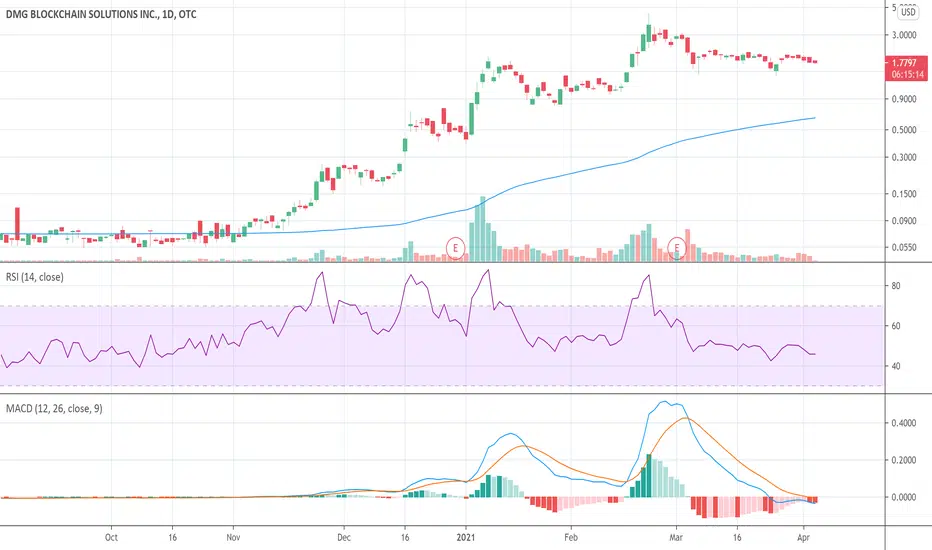The width and height of the screenshot is (932, 550).
Task: Click the 0.9000 price axis label
Action: pyautogui.click(x=903, y=99)
